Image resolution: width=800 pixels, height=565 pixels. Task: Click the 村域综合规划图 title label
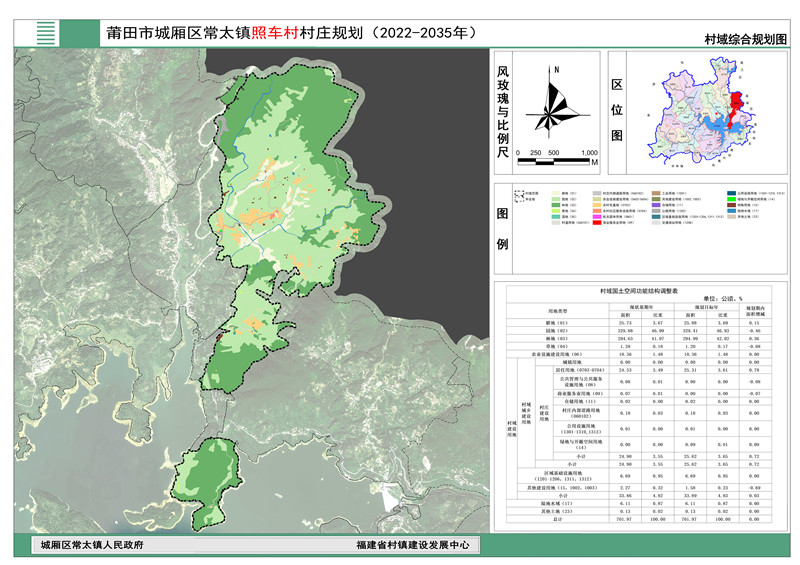click(745, 39)
